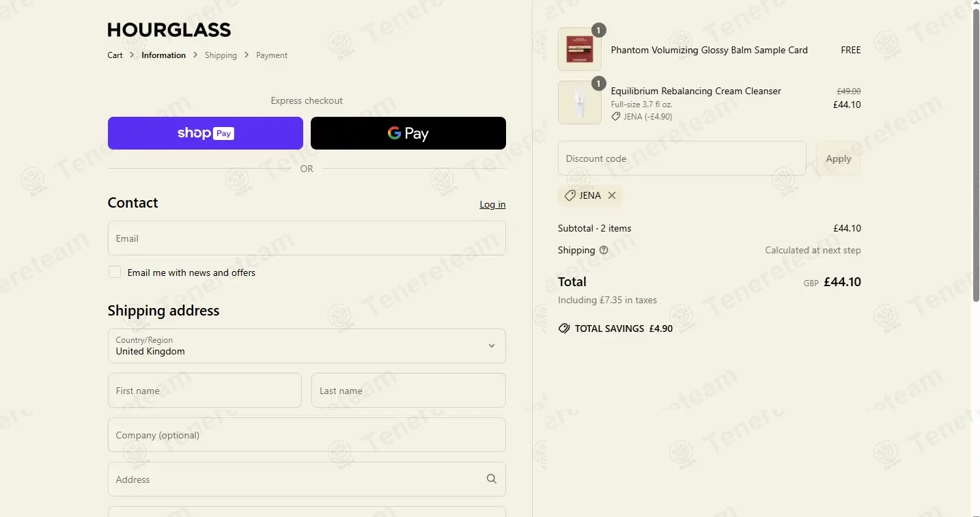
Task: Click the 'JENA (-£4.90)' line discount text
Action: [647, 117]
